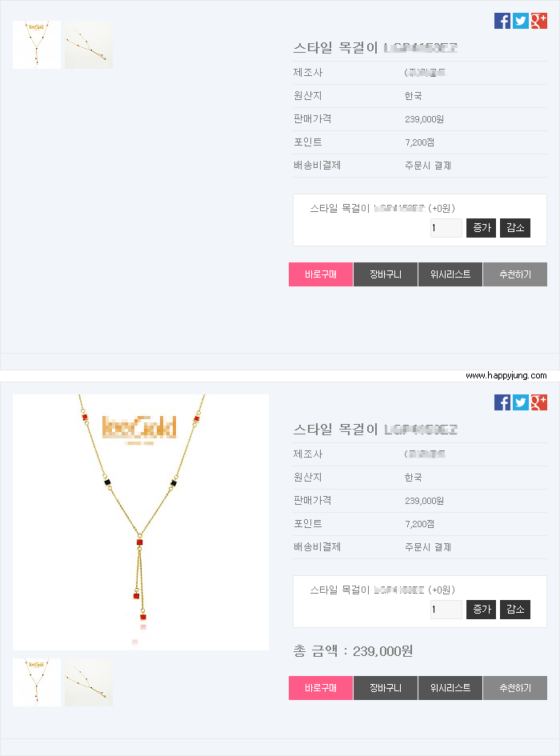This screenshot has width=560, height=756.
Task: Click the large necklace product image
Action: pyautogui.click(x=141, y=522)
